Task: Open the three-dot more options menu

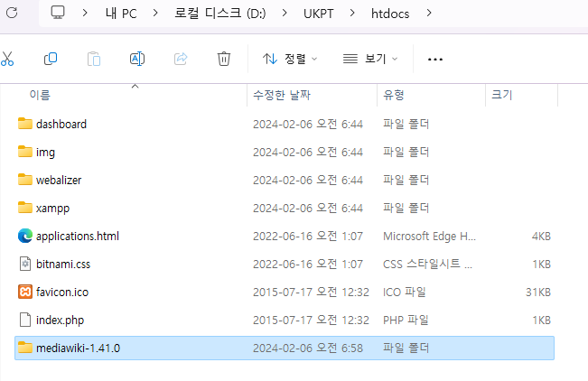Action: pos(435,60)
